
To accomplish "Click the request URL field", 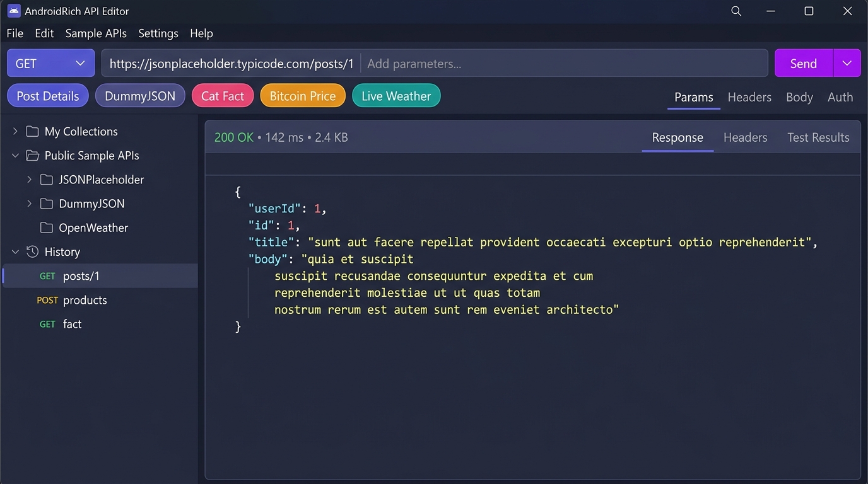I will click(x=232, y=63).
